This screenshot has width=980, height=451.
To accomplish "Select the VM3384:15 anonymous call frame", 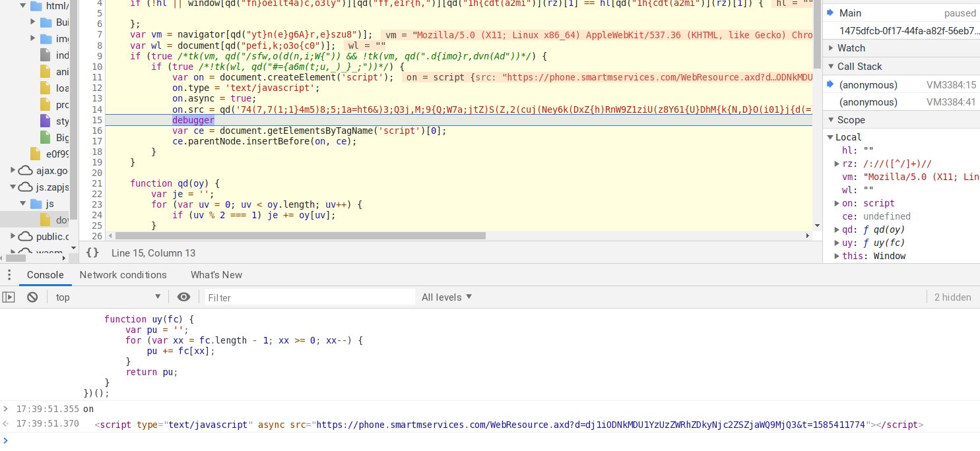I will coord(901,84).
